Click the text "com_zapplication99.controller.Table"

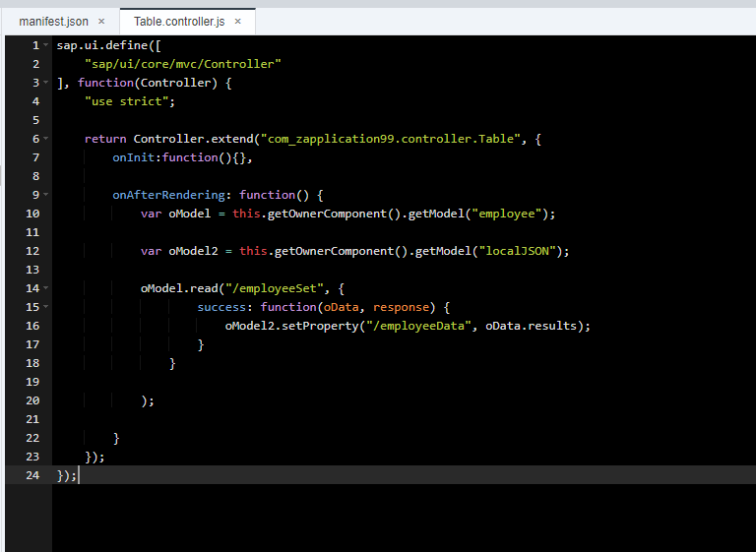click(x=391, y=139)
